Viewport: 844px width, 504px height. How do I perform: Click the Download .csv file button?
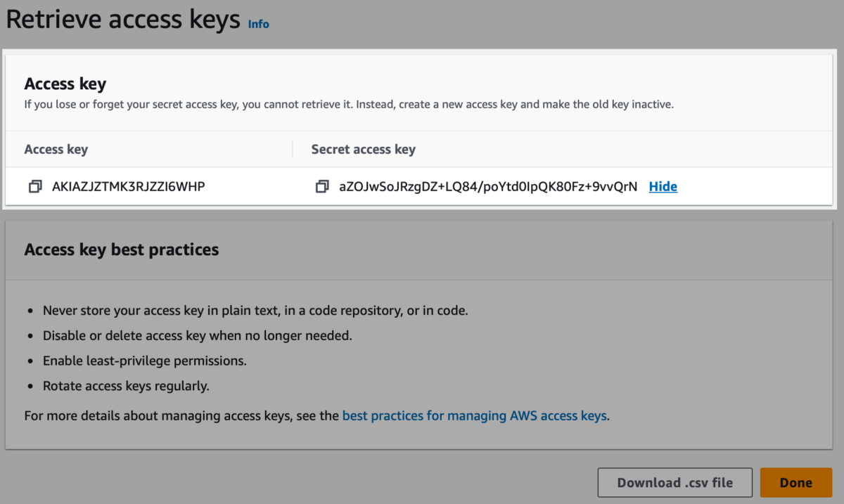[x=674, y=483]
